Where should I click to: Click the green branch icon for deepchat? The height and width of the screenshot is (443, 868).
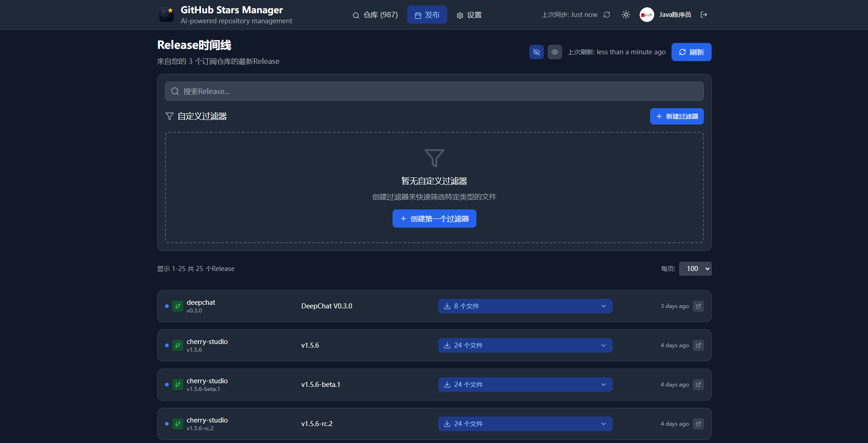pos(178,306)
